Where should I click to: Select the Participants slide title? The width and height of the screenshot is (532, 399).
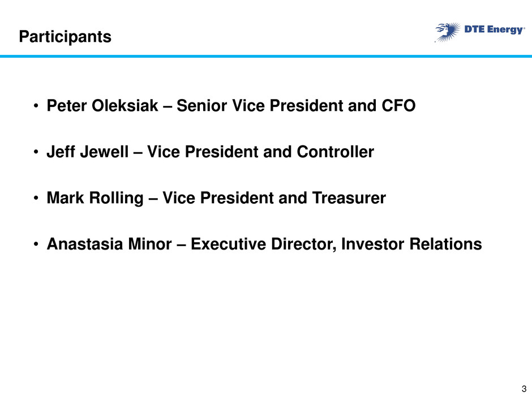[x=65, y=37]
